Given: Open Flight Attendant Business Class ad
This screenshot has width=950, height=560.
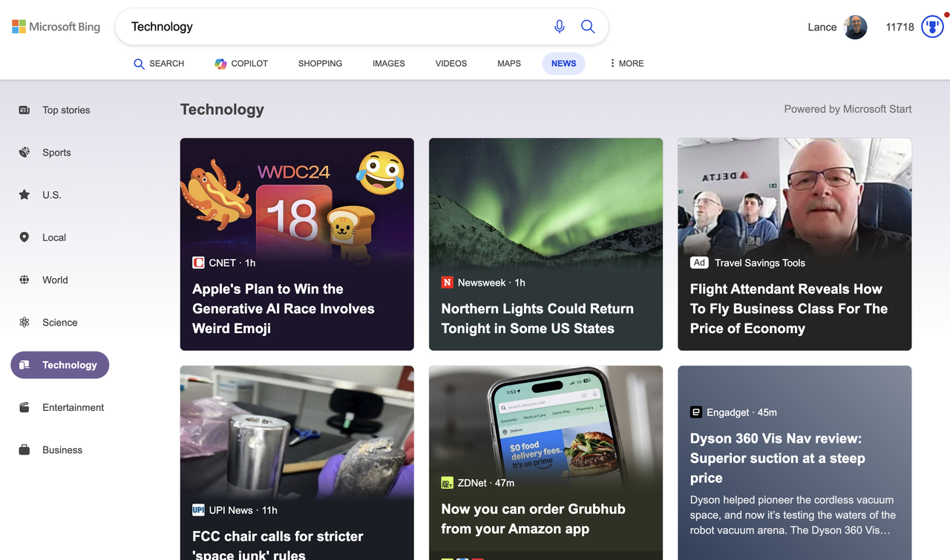Looking at the screenshot, I should 789,309.
